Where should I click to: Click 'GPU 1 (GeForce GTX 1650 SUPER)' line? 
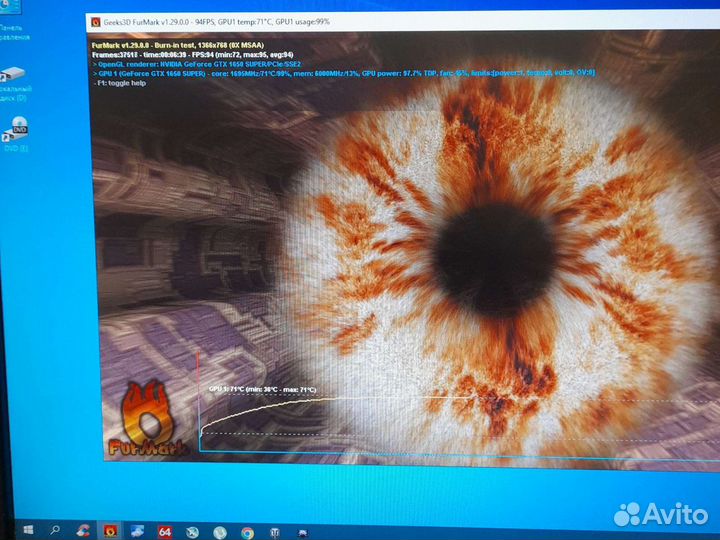click(x=344, y=73)
